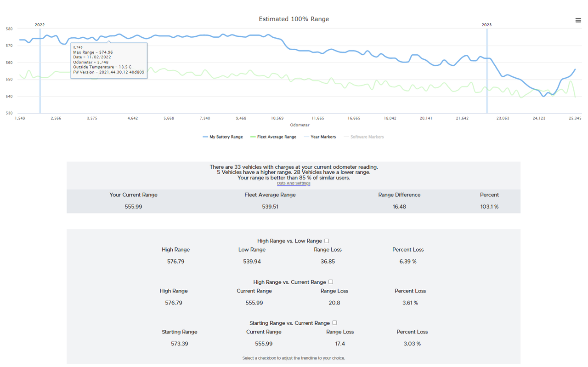Toggle My Battery Range legend series
The image size is (588, 367).
[222, 137]
